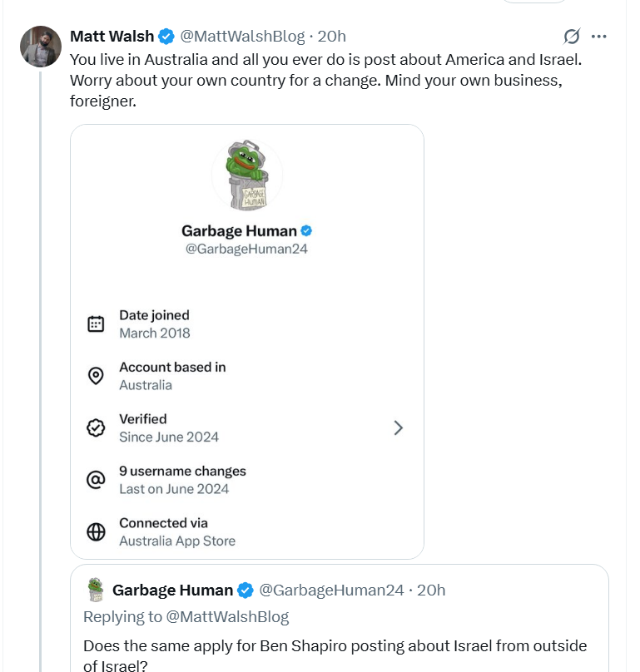Screen dimensions: 640x672
Task: Open Matt Walsh's profile avatar
Action: tap(41, 47)
